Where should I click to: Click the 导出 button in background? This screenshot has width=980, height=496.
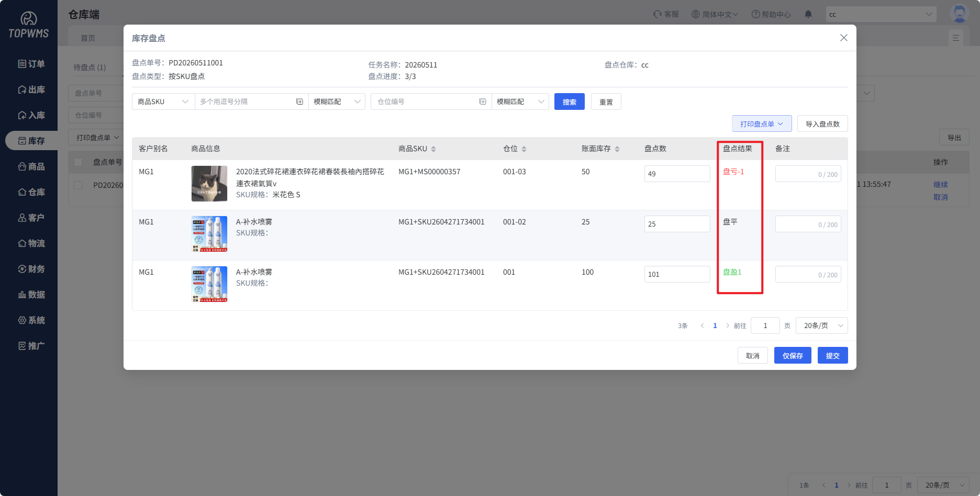point(954,138)
